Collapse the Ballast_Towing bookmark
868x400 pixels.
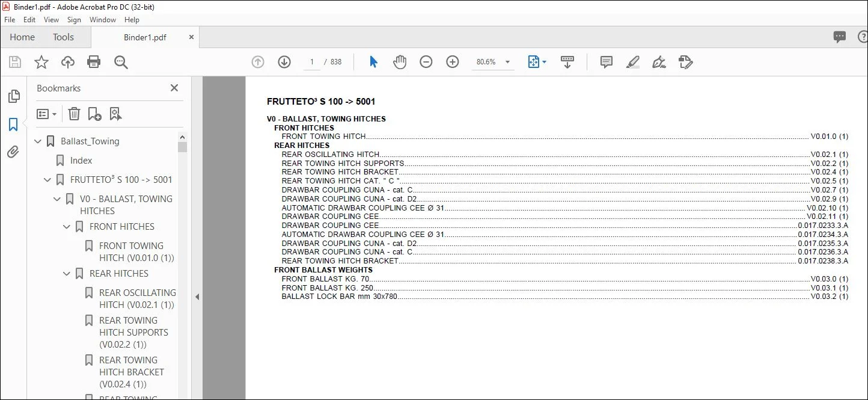[x=38, y=141]
